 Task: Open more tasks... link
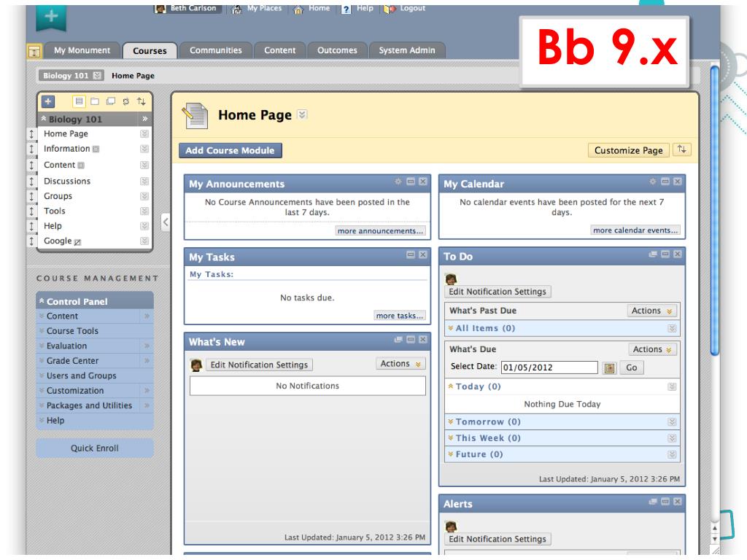pyautogui.click(x=399, y=316)
